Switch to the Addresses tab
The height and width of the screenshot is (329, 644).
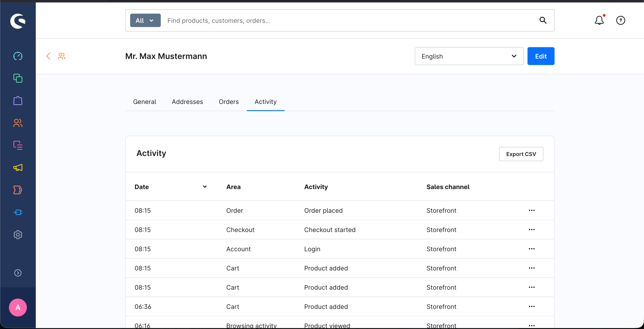tap(187, 102)
